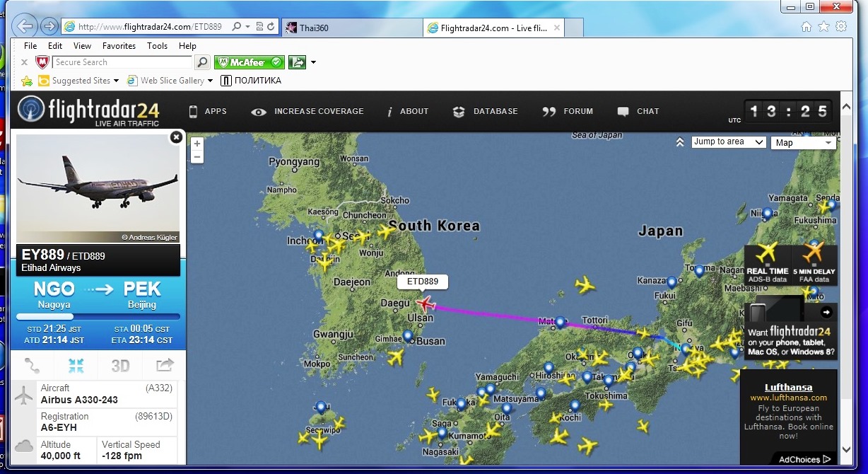This screenshot has height=474, width=868.
Task: Expand the Suggested Sites dropdown
Action: click(x=117, y=81)
